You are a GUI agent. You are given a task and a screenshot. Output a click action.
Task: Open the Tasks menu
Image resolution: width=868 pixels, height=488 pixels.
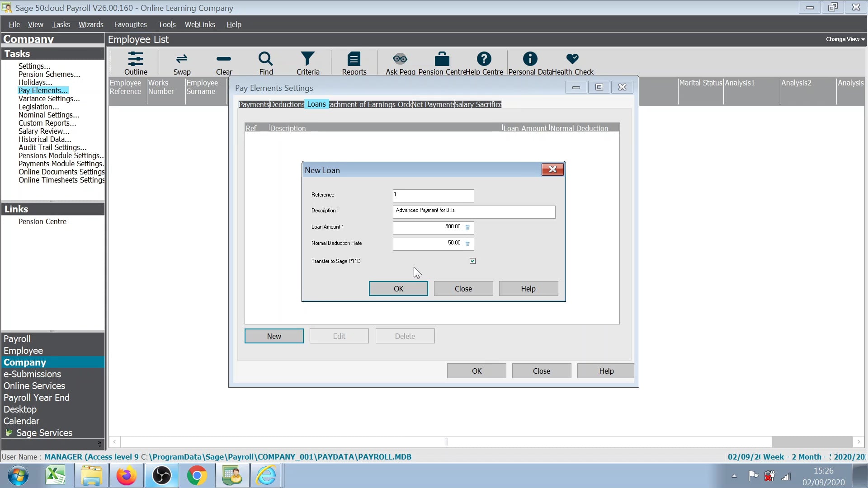coord(61,24)
